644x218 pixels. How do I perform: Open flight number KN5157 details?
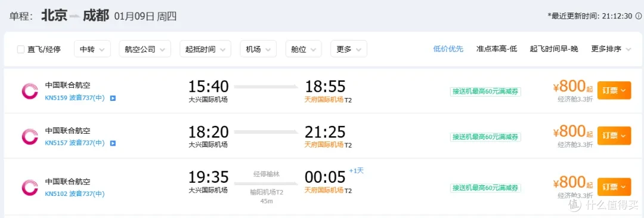tap(56, 143)
